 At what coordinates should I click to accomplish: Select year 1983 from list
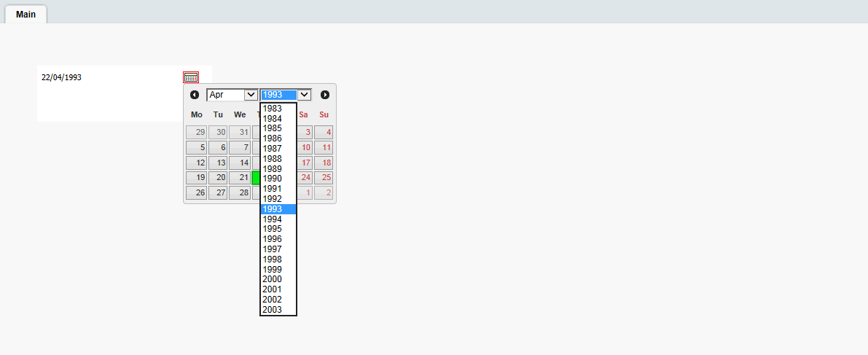[278, 109]
